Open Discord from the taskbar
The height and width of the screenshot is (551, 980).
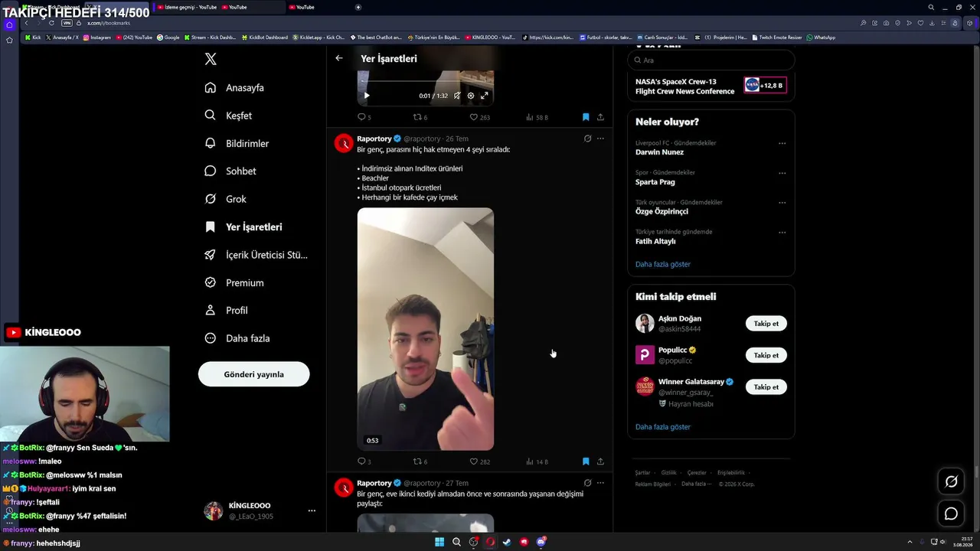pos(541,542)
